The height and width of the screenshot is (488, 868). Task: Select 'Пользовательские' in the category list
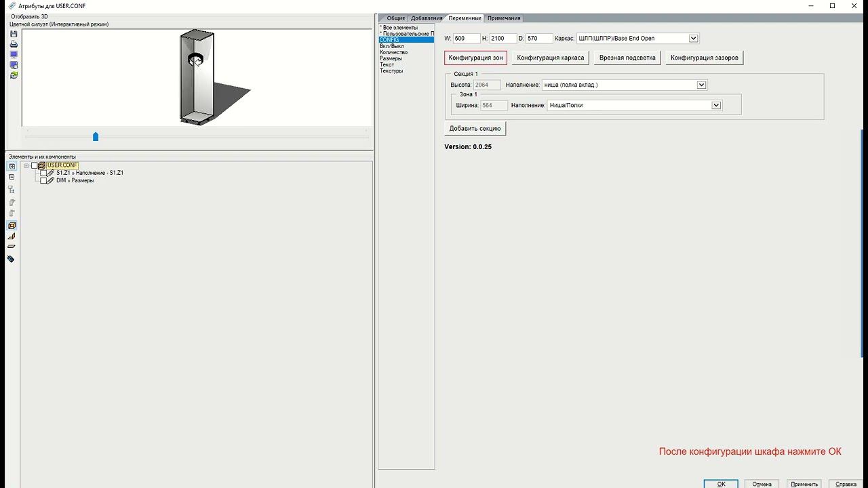pyautogui.click(x=406, y=34)
